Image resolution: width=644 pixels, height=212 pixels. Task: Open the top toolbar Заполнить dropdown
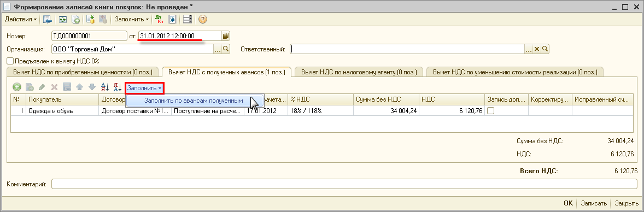point(131,19)
